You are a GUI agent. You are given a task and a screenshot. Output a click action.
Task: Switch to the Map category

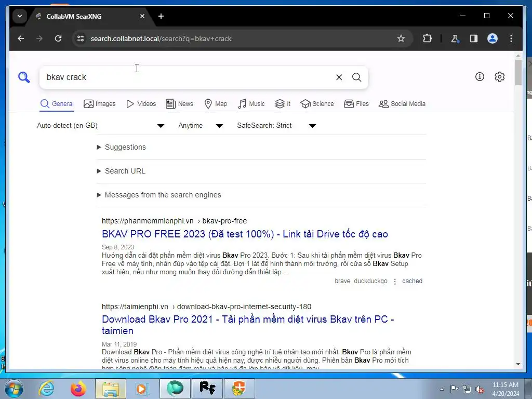216,104
